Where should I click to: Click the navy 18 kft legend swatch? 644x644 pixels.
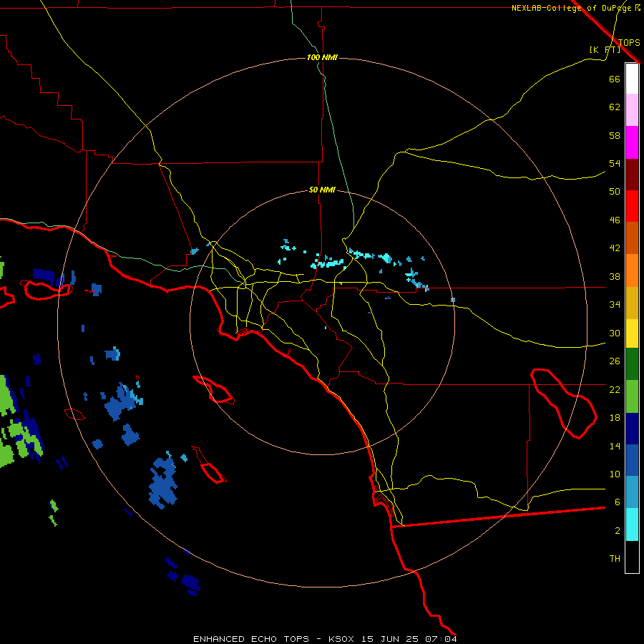coord(632,429)
